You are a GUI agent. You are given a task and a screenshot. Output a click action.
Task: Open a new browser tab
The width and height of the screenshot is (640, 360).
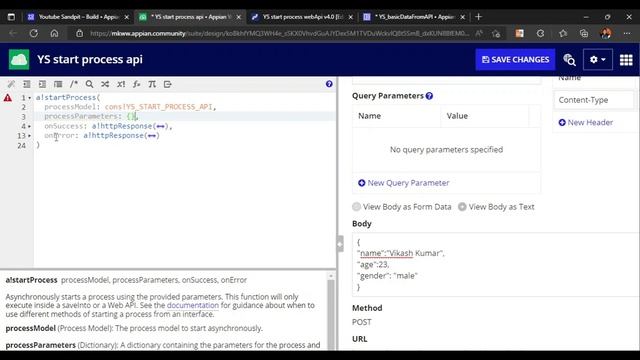478,17
